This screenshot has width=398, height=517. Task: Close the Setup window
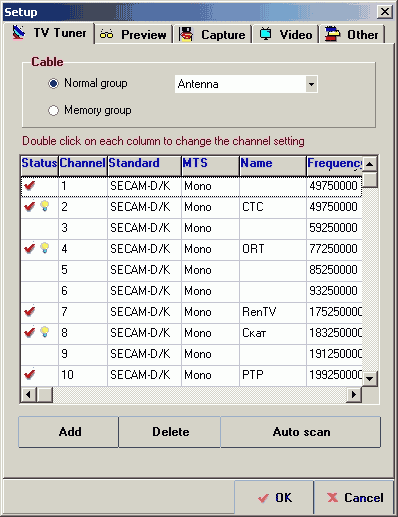pyautogui.click(x=385, y=12)
